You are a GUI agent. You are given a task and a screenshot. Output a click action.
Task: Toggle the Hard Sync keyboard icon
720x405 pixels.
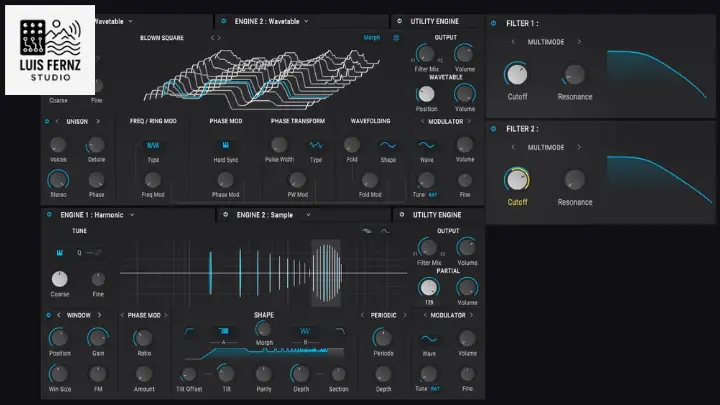click(225, 145)
